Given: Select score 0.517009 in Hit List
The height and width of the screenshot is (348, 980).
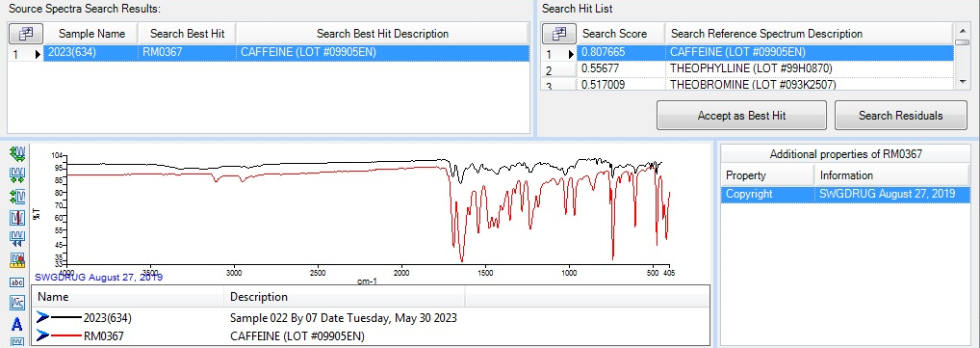Looking at the screenshot, I should [x=621, y=83].
